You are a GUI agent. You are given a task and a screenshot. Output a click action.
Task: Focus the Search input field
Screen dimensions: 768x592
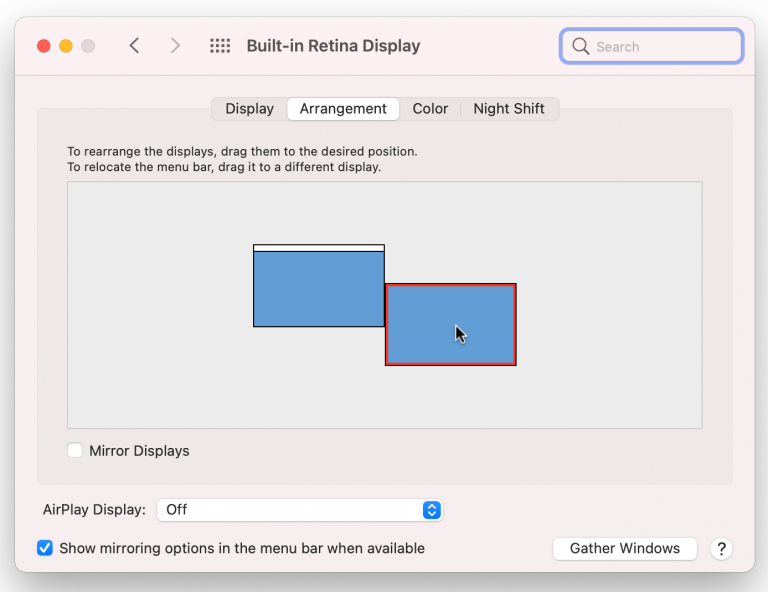(x=662, y=46)
